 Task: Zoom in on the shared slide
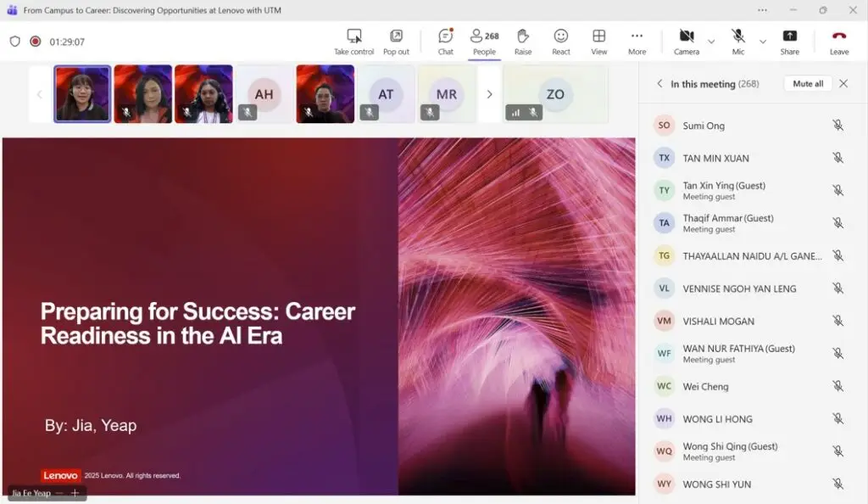75,493
